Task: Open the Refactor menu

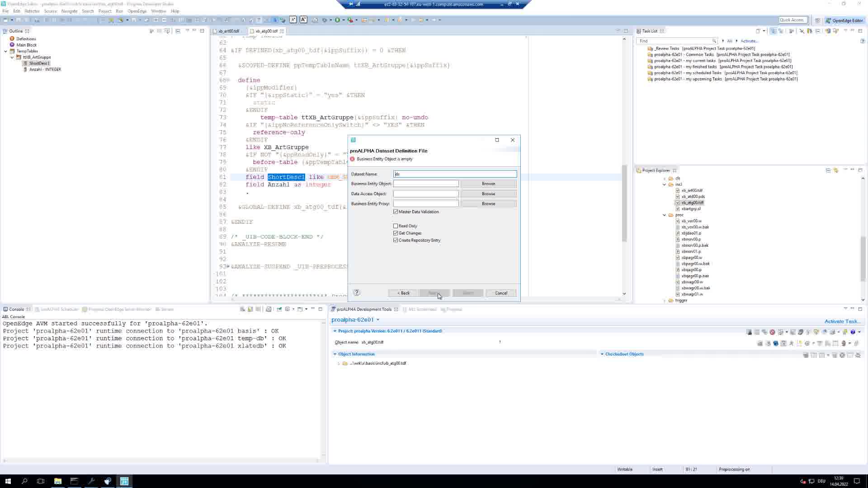Action: [x=32, y=11]
